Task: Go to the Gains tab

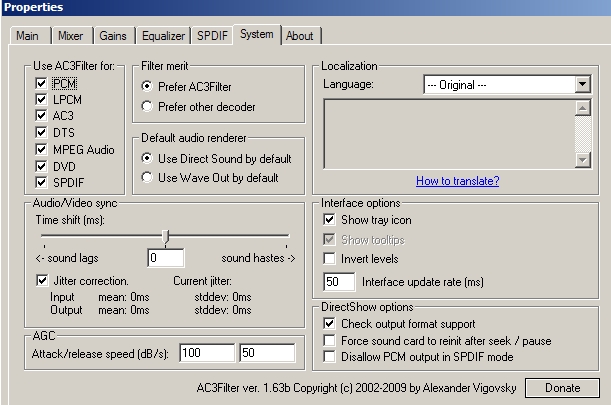Action: coord(114,36)
